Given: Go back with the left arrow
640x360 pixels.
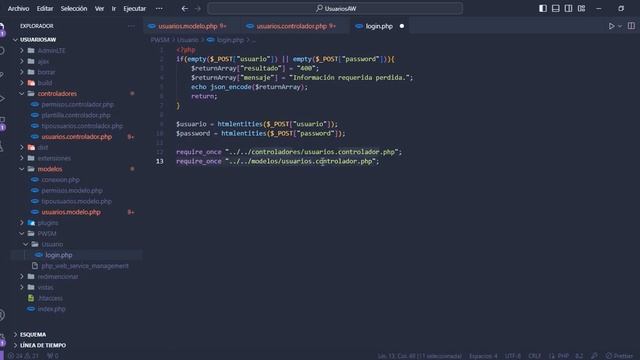Looking at the screenshot, I should click(184, 8).
